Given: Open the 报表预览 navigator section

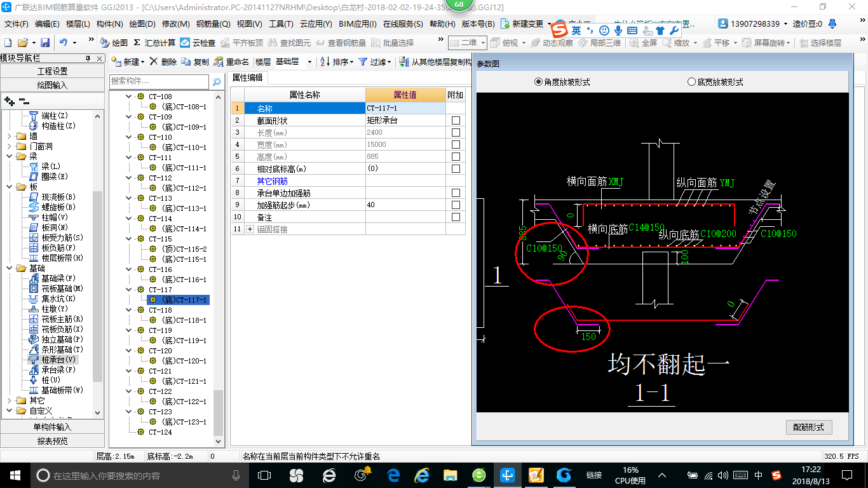Looking at the screenshot, I should [53, 440].
